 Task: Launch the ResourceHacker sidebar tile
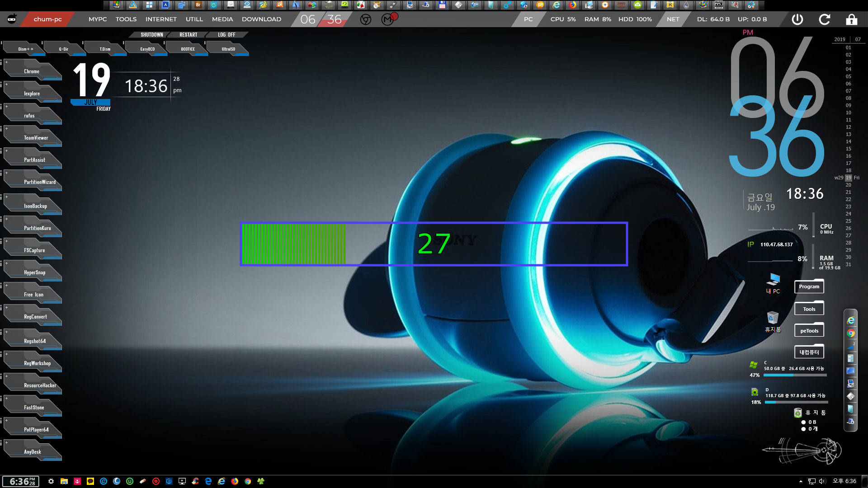[x=33, y=385]
